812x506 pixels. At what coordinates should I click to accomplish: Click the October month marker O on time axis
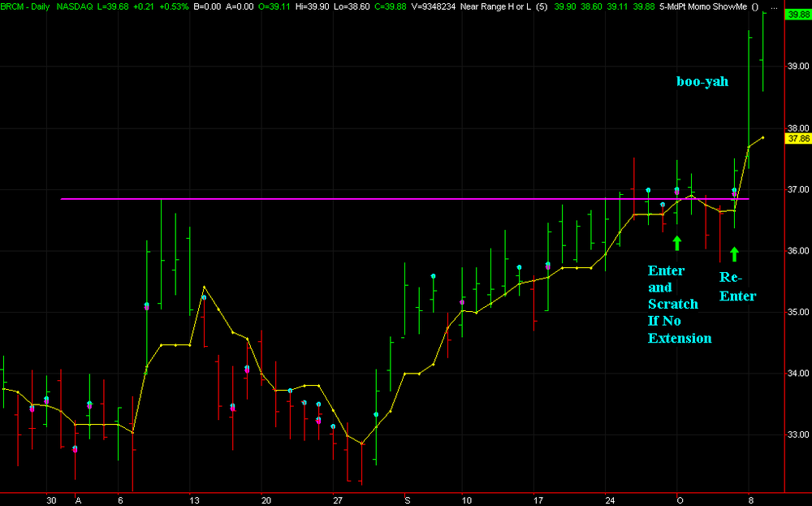click(680, 501)
